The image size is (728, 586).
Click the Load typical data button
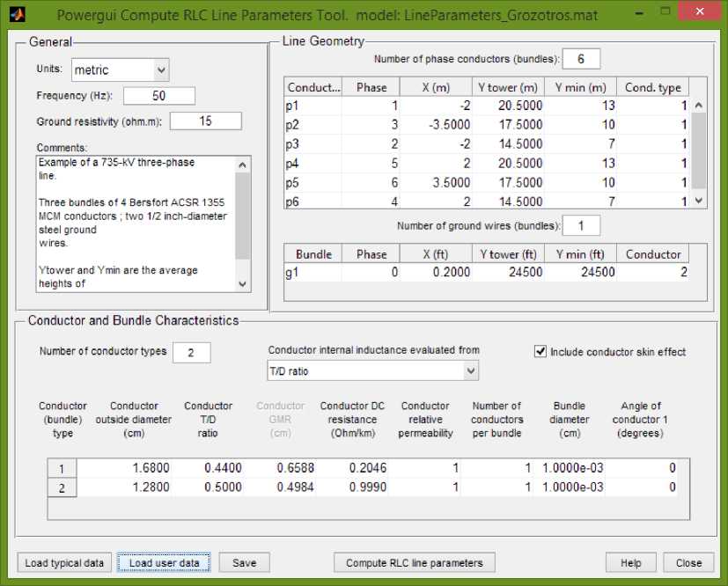(64, 563)
